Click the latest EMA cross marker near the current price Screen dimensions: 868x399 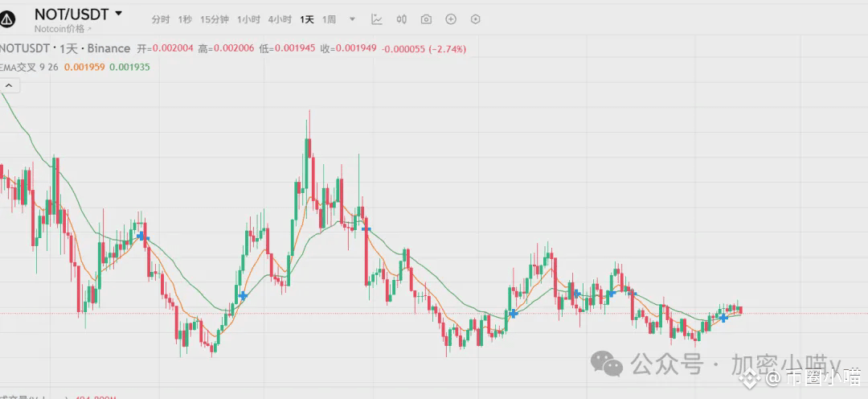click(723, 318)
